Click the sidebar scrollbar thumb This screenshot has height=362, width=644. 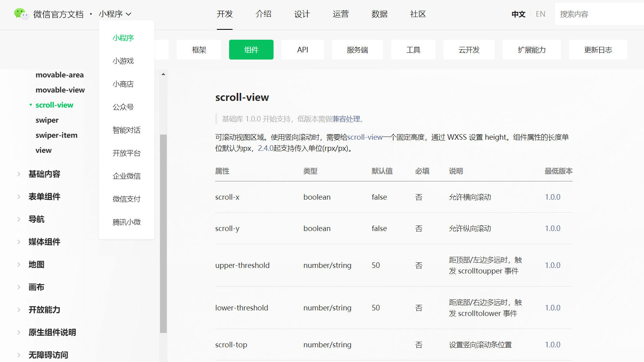point(163,233)
